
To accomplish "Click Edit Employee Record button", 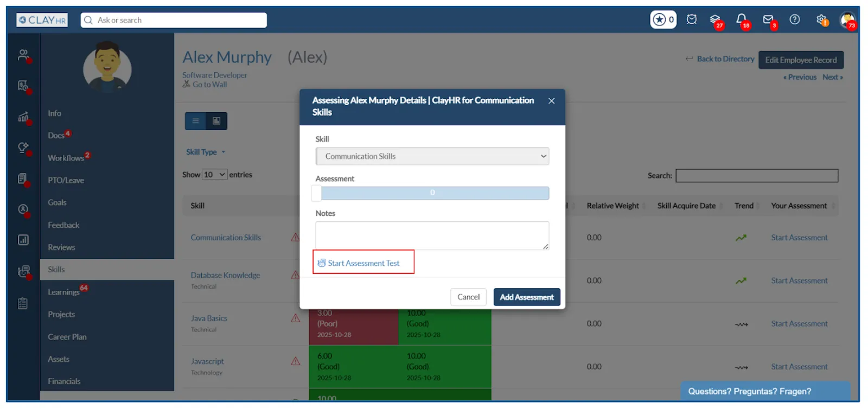I will 801,60.
